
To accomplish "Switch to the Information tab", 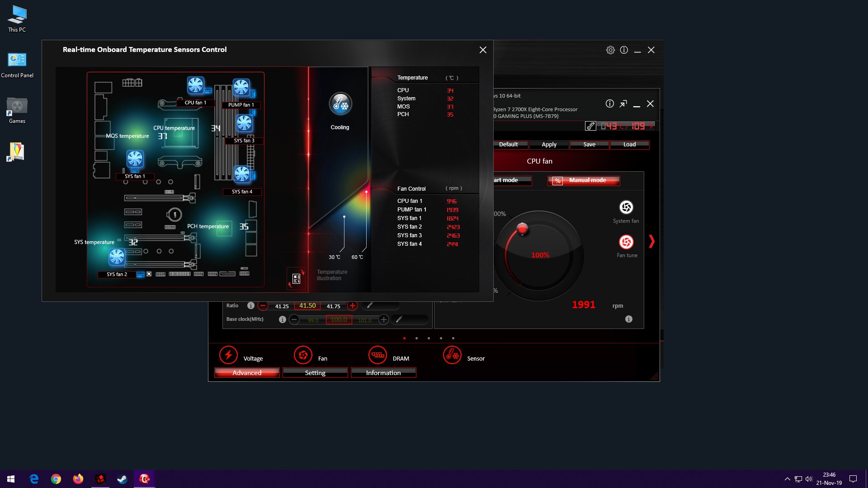I will pos(383,373).
